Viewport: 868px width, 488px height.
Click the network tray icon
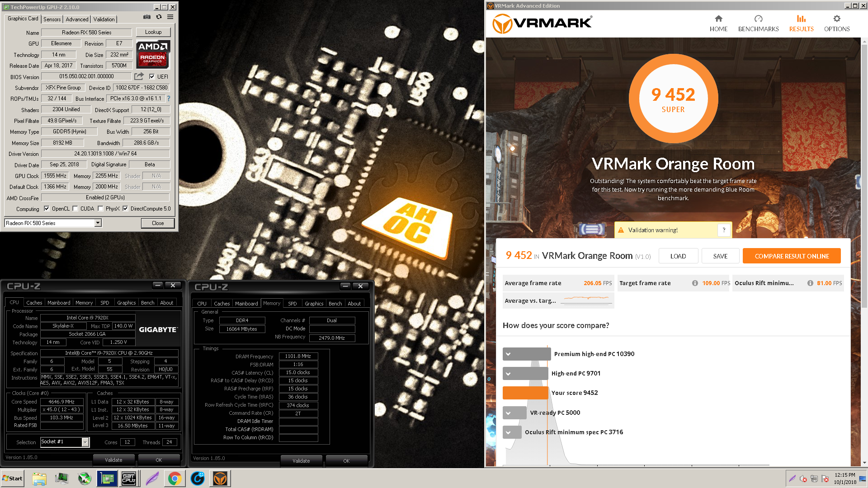tap(814, 479)
